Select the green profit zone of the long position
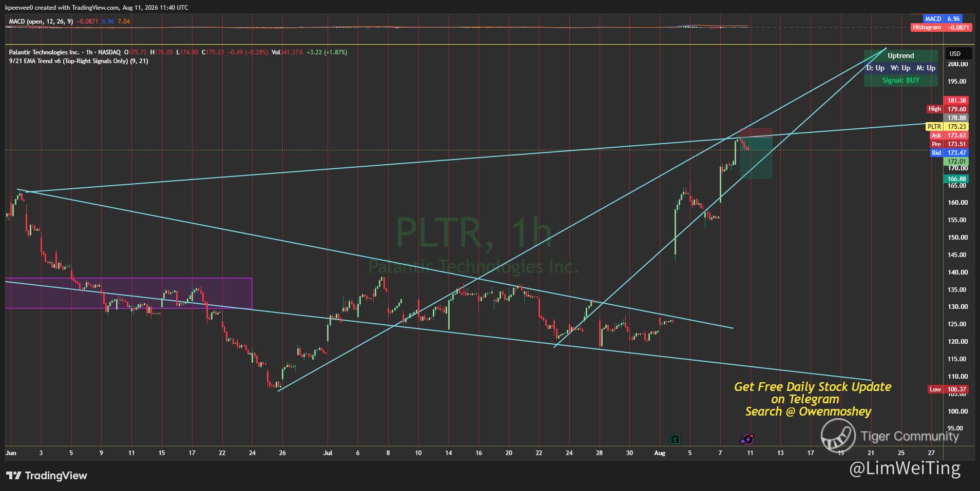This screenshot has width=980, height=491. 756,158
